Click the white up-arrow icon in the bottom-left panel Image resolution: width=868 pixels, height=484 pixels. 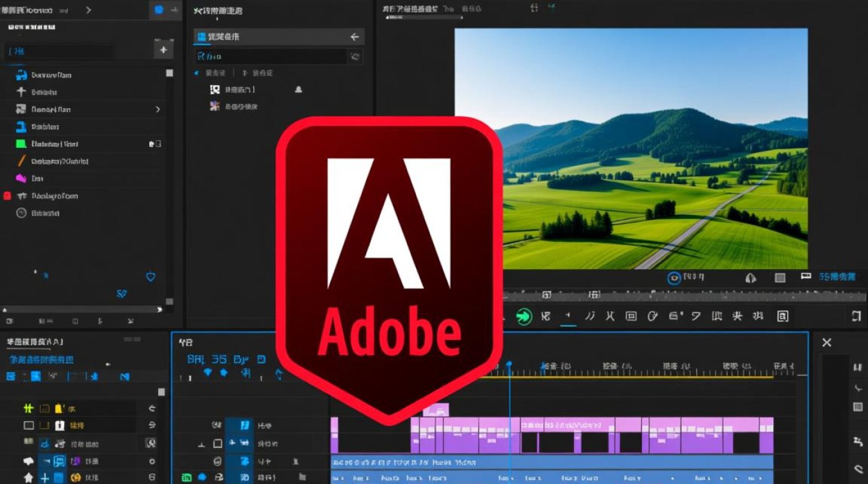[x=28, y=478]
